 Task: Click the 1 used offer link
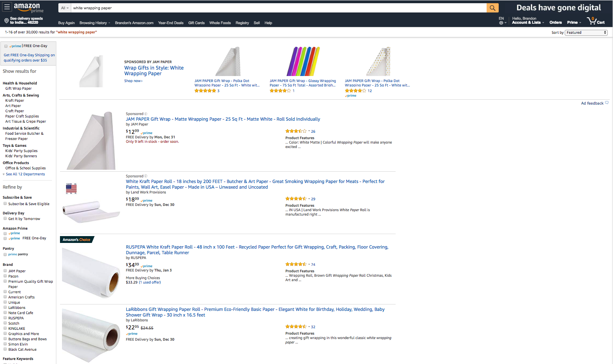tap(150, 282)
